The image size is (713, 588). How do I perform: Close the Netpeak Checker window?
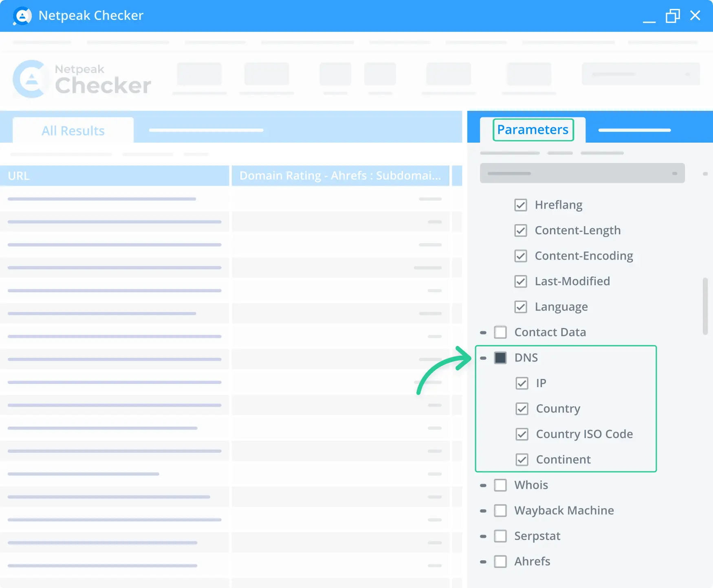coord(695,15)
